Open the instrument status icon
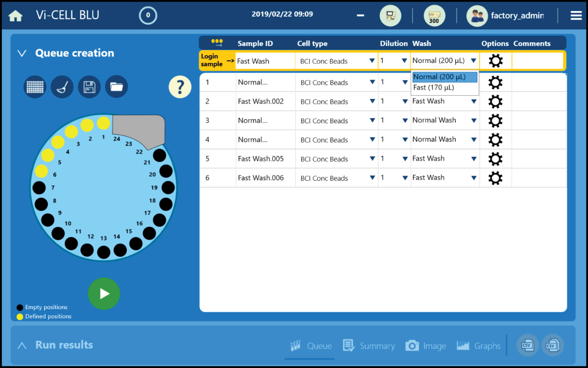This screenshot has height=368, width=588. [390, 16]
